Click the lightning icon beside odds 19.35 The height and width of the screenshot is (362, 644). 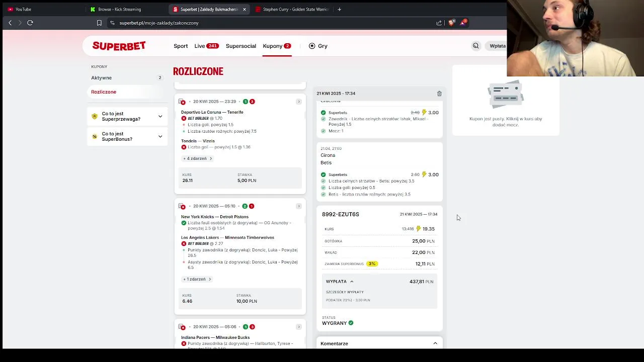coord(418,229)
